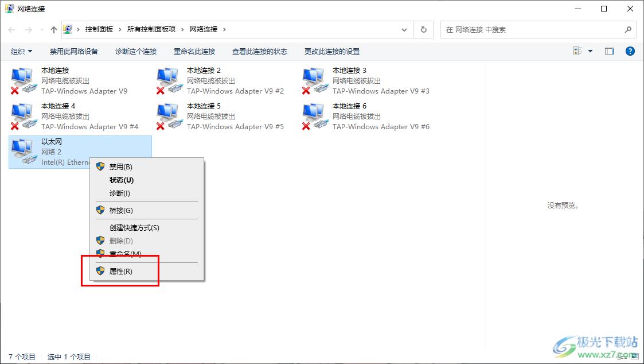Image resolution: width=644 pixels, height=364 pixels.
Task: Switch to large icons view in status bar
Action: (635, 357)
